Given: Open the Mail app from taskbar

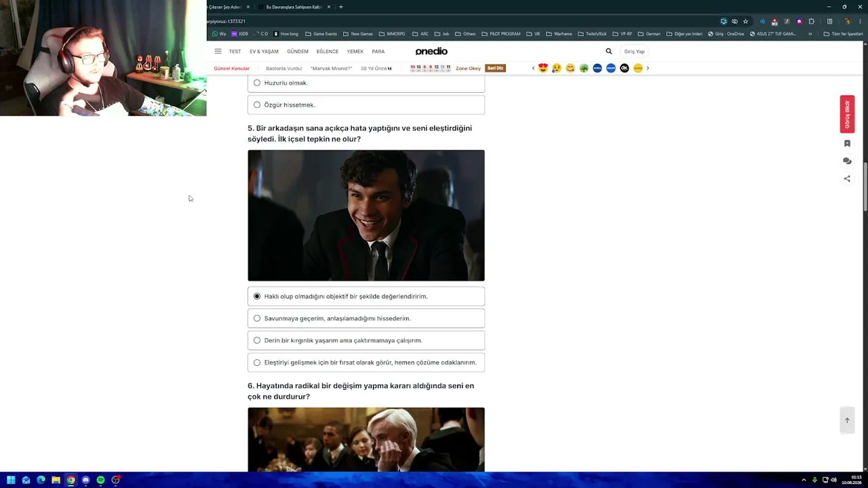Looking at the screenshot, I should point(26,480).
